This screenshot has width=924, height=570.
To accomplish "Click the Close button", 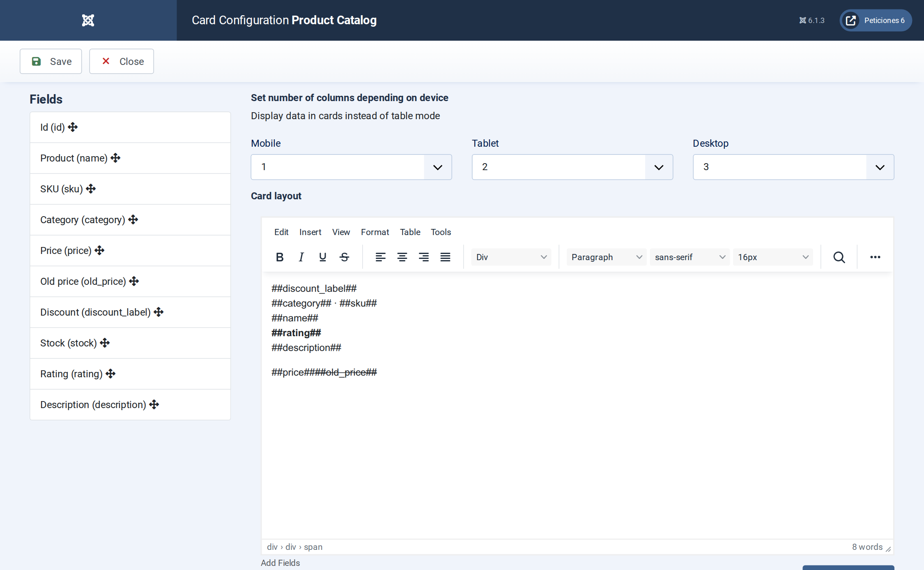I will click(x=122, y=61).
